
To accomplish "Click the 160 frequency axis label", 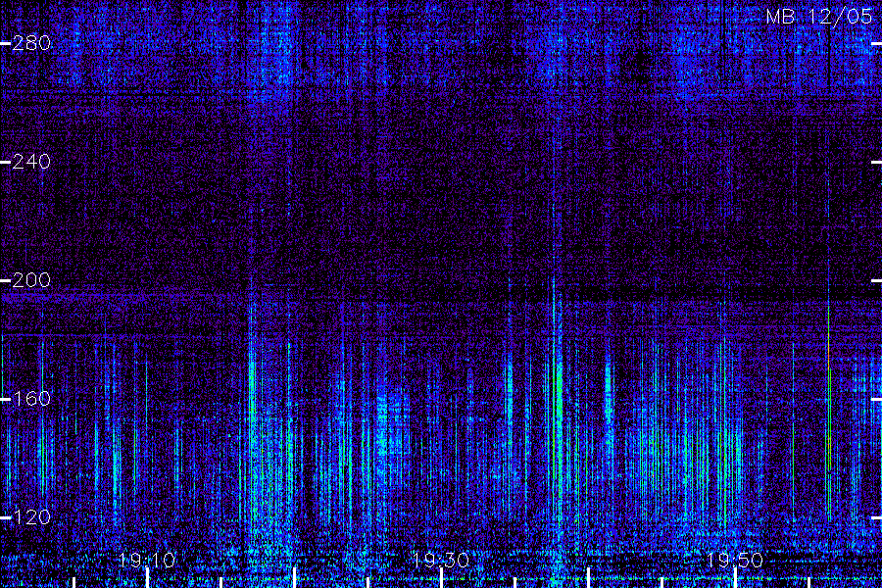I will pos(31,399).
